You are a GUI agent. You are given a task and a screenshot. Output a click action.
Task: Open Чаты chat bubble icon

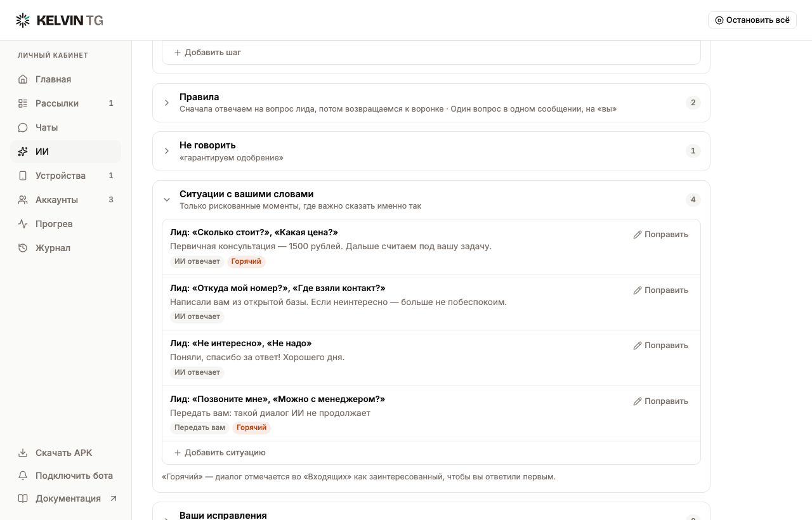click(x=23, y=127)
